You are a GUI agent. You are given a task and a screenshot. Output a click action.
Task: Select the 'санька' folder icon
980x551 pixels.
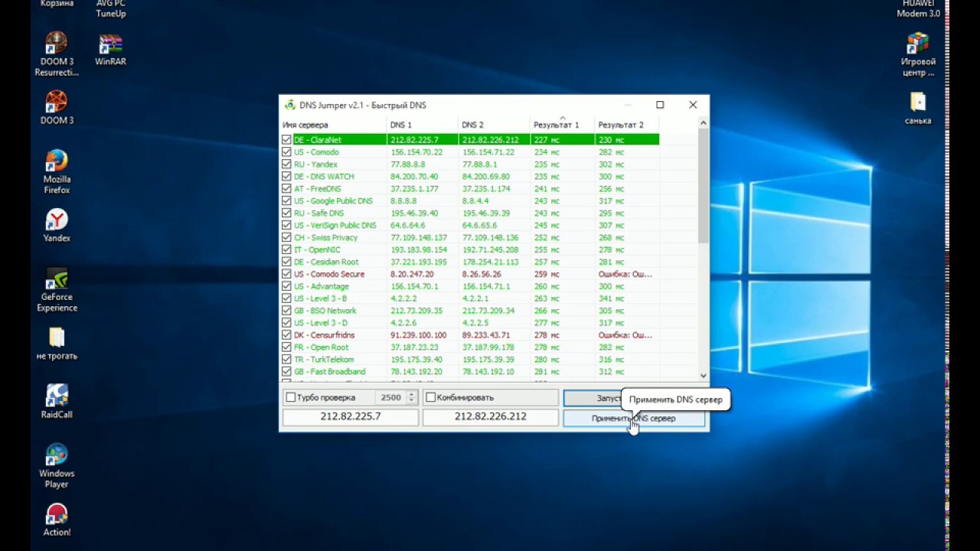tap(918, 108)
